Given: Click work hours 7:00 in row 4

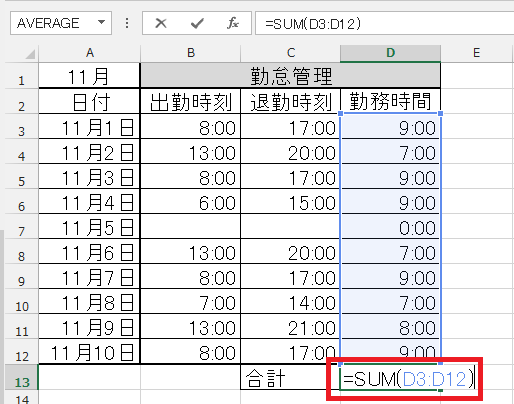Looking at the screenshot, I should click(x=390, y=151).
